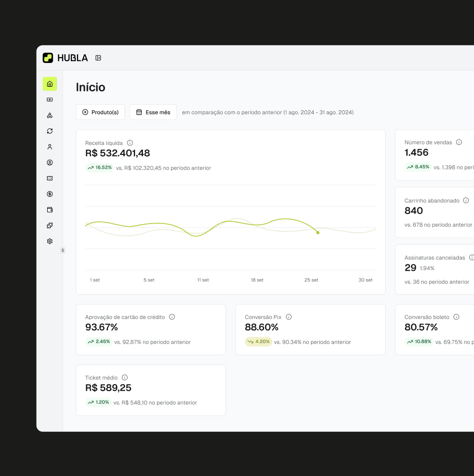Click the '5 set' chart axis label
This screenshot has height=476, width=474.
149,280
